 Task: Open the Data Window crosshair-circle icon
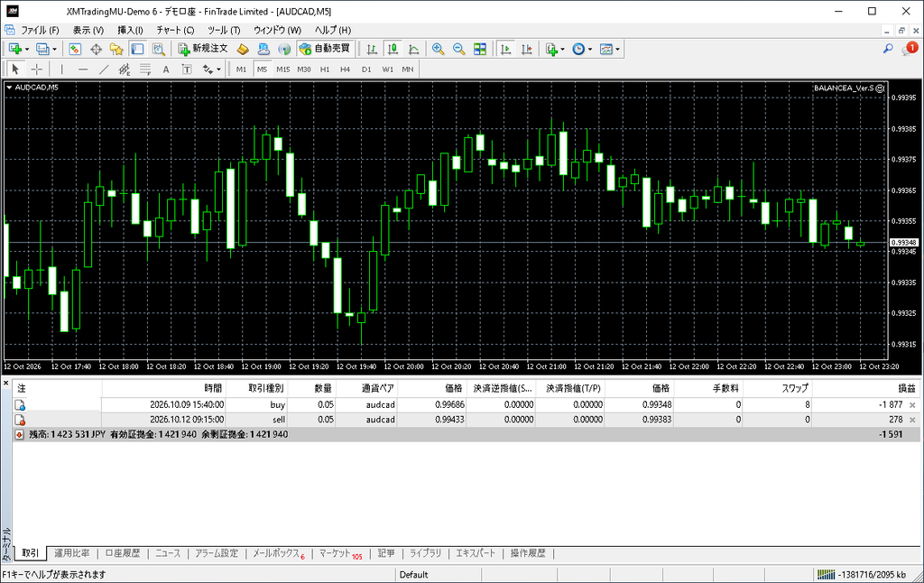click(96, 50)
